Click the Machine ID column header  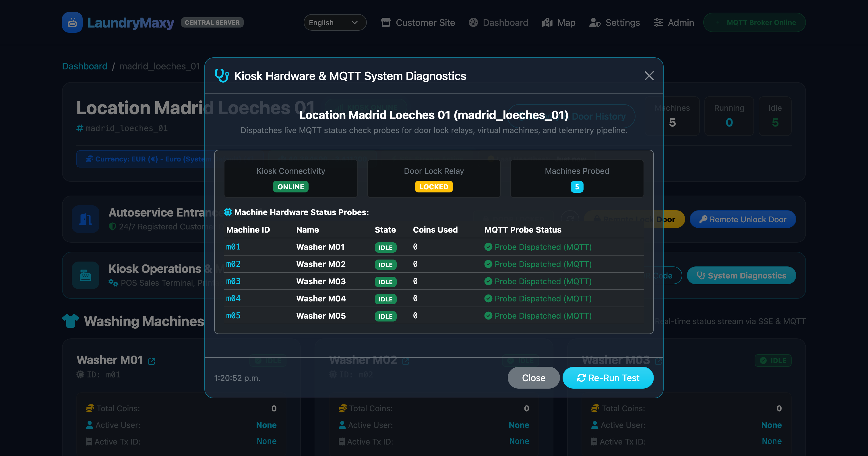coord(248,230)
